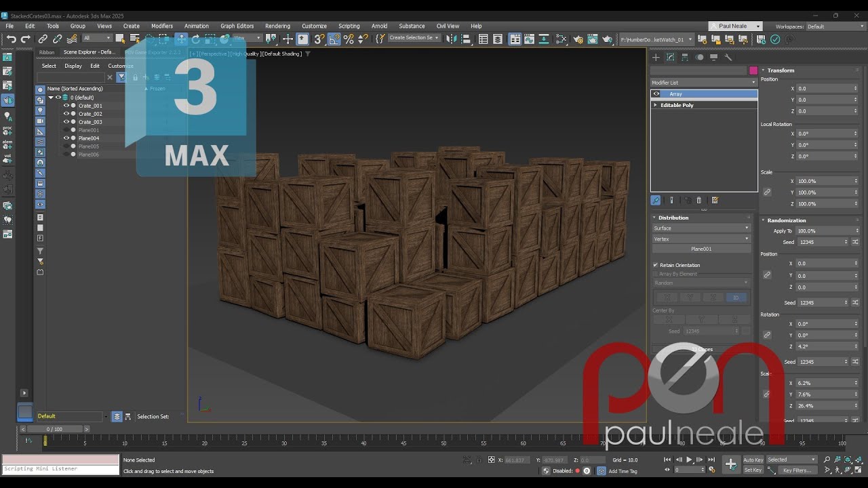Click the Redo arrow in the main toolbar
Viewport: 868px width, 488px height.
pyautogui.click(x=26, y=39)
